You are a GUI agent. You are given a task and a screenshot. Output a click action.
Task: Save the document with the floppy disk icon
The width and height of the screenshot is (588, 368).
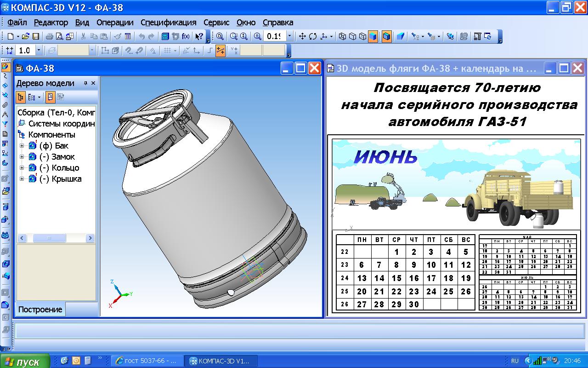click(35, 36)
